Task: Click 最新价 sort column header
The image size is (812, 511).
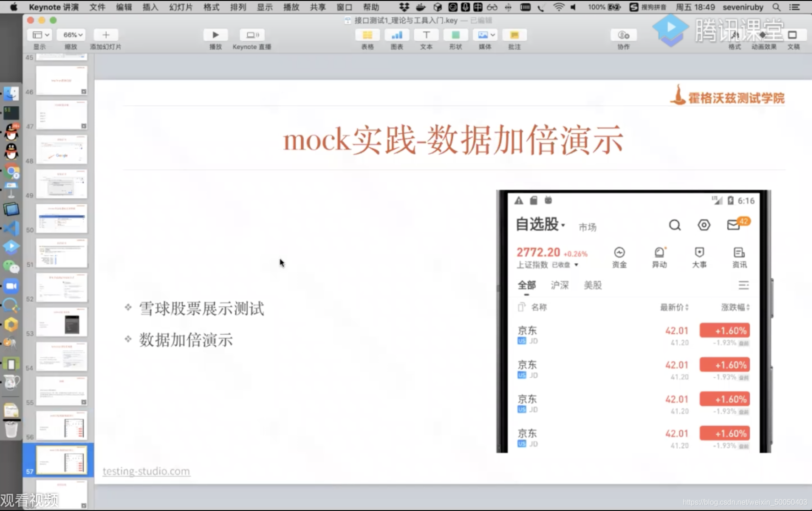Action: [x=674, y=307]
